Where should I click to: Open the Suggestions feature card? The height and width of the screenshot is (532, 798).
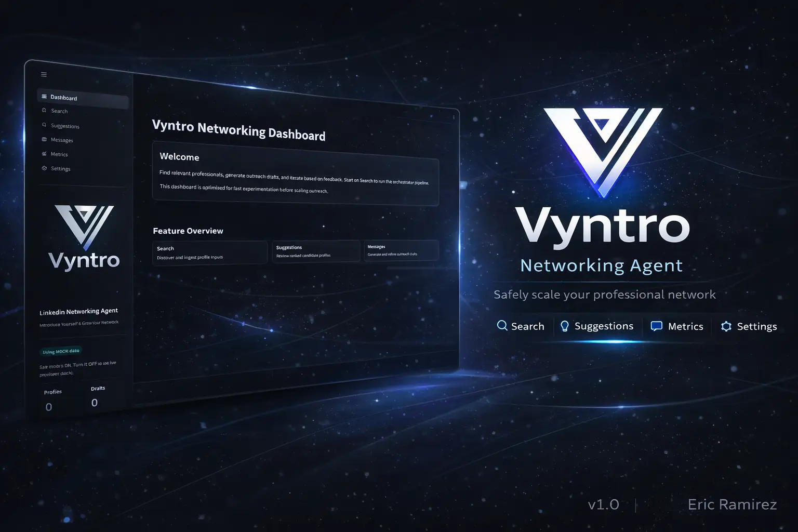(x=315, y=251)
